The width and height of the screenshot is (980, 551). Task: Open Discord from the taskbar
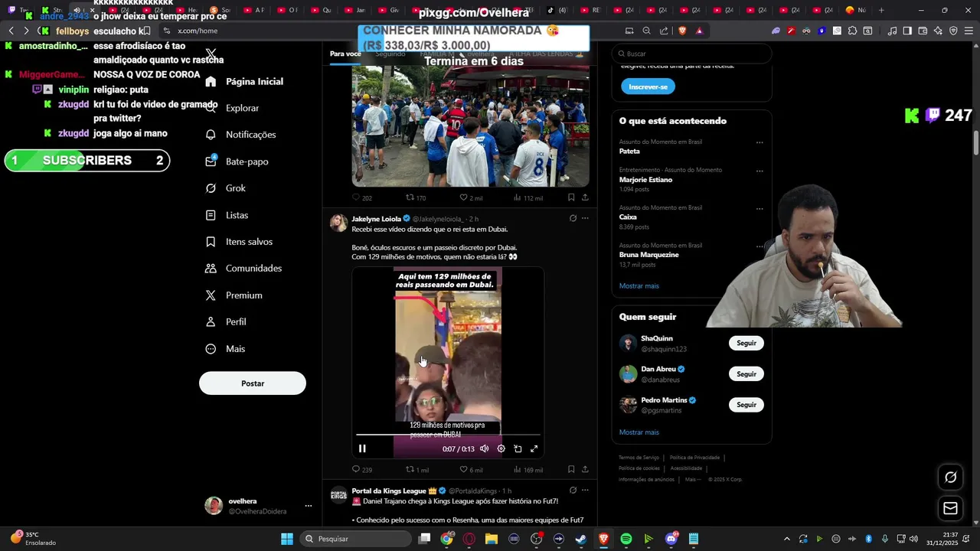671,539
